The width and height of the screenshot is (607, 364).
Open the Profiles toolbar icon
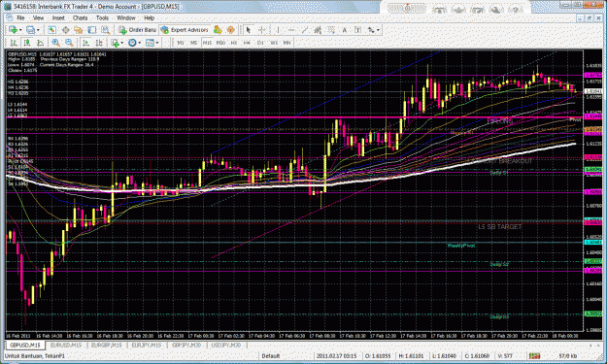[30, 30]
